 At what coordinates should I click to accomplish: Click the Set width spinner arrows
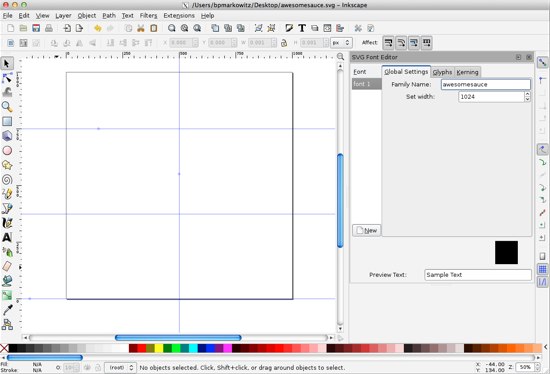527,96
